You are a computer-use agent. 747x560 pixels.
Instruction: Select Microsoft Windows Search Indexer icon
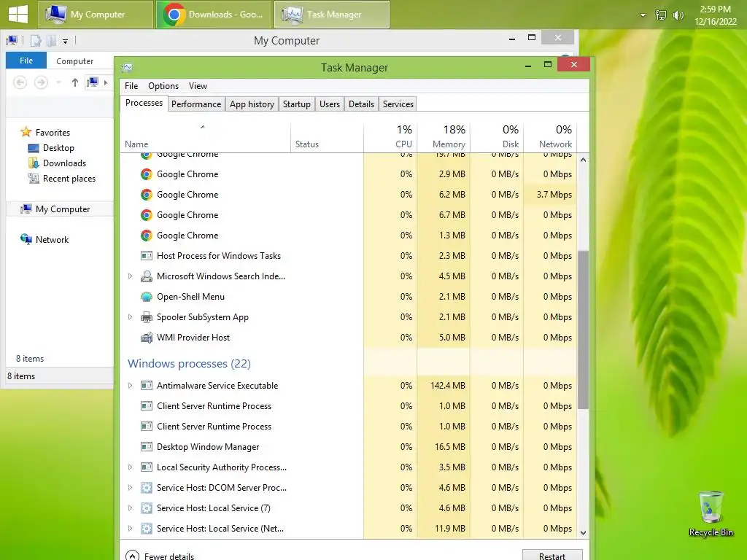(146, 276)
